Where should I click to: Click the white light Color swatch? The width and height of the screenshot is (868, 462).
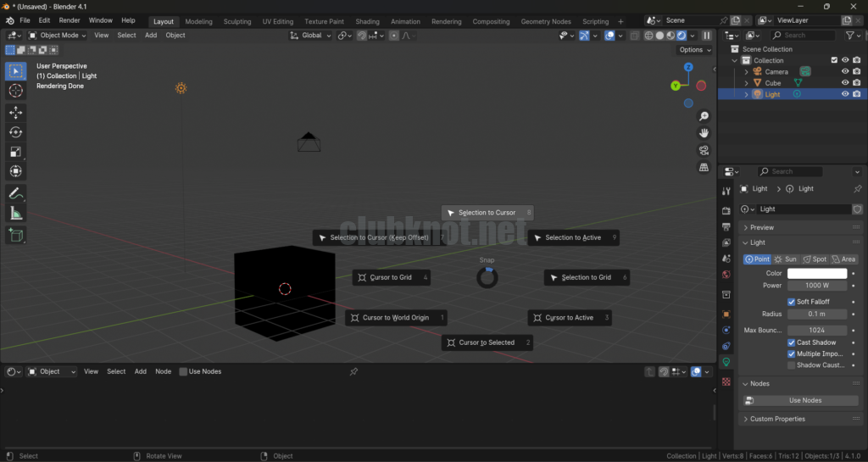[816, 274]
